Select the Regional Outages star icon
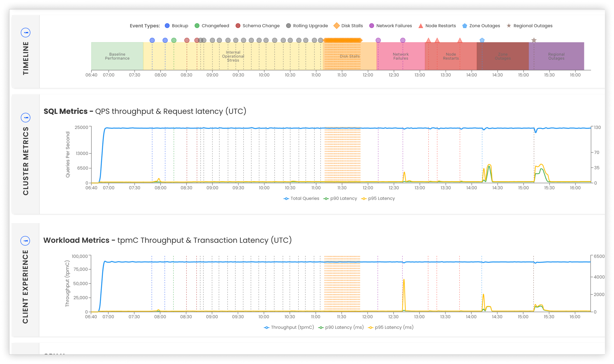This screenshot has width=614, height=364. [x=509, y=26]
